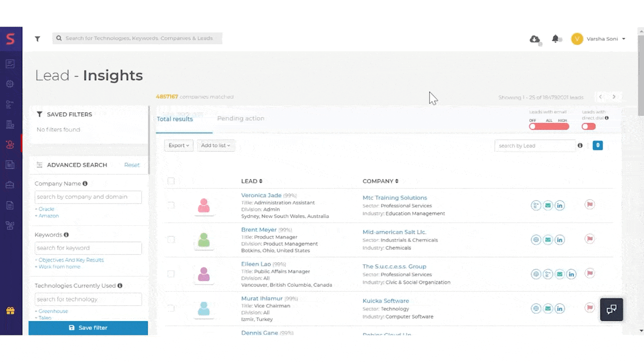Open Brent Meyer's LinkedIn profile icon

[559, 240]
